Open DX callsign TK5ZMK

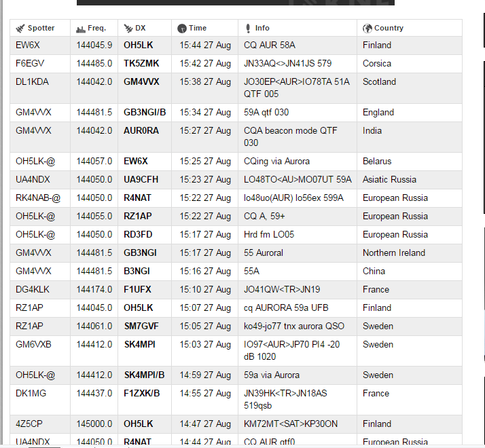pyautogui.click(x=142, y=64)
